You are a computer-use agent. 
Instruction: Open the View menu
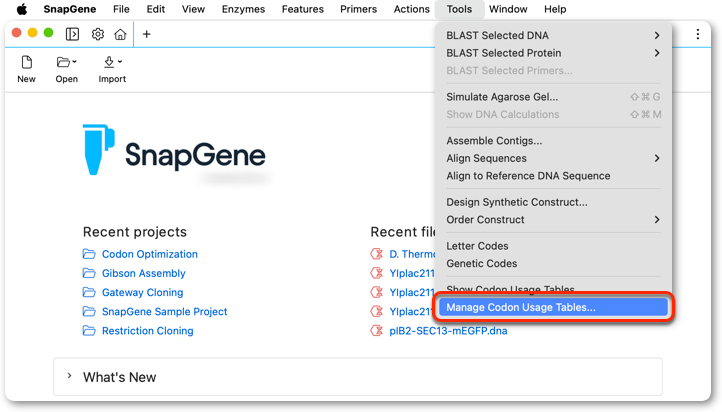[193, 9]
